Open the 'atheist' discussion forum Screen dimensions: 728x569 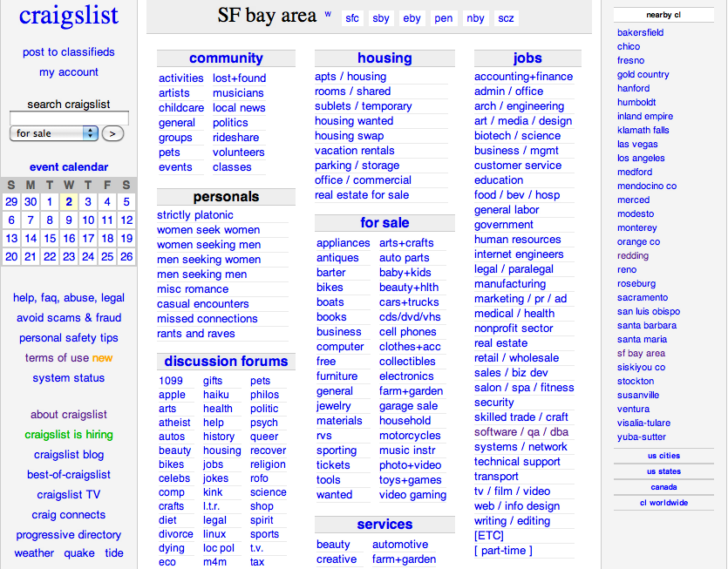pyautogui.click(x=174, y=423)
